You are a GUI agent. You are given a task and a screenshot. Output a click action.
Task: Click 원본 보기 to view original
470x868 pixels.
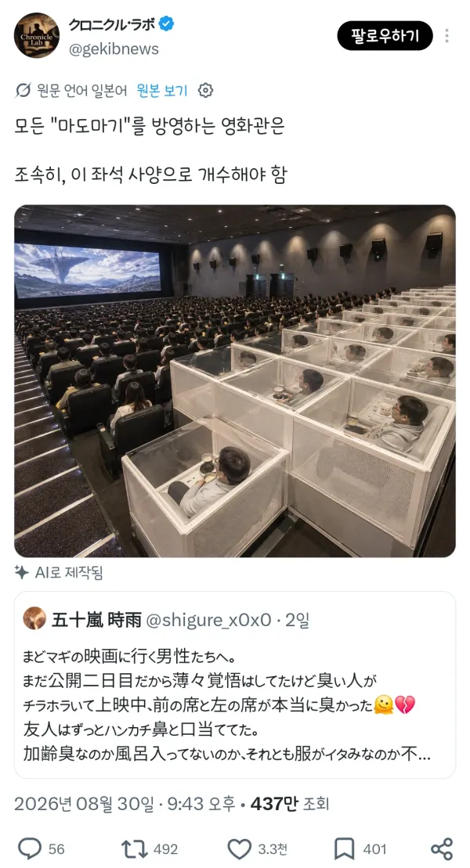click(162, 90)
